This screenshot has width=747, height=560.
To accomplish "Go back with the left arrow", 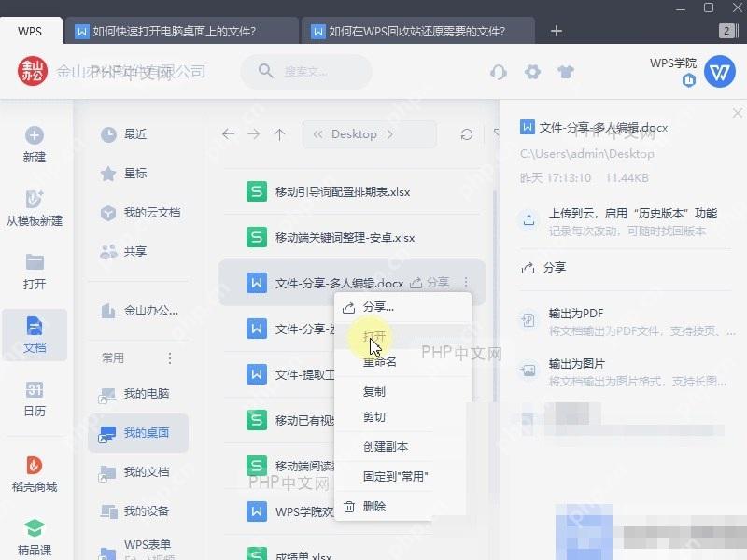I will click(228, 134).
